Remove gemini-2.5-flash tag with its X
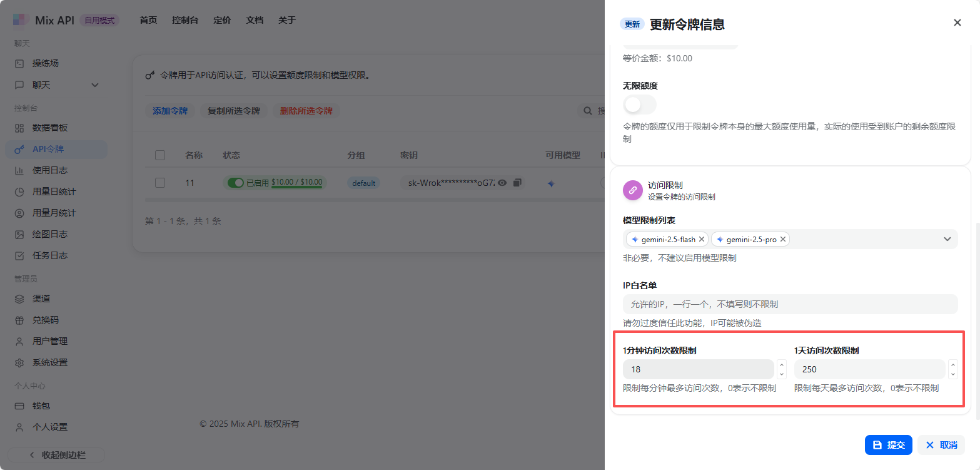 pos(702,239)
